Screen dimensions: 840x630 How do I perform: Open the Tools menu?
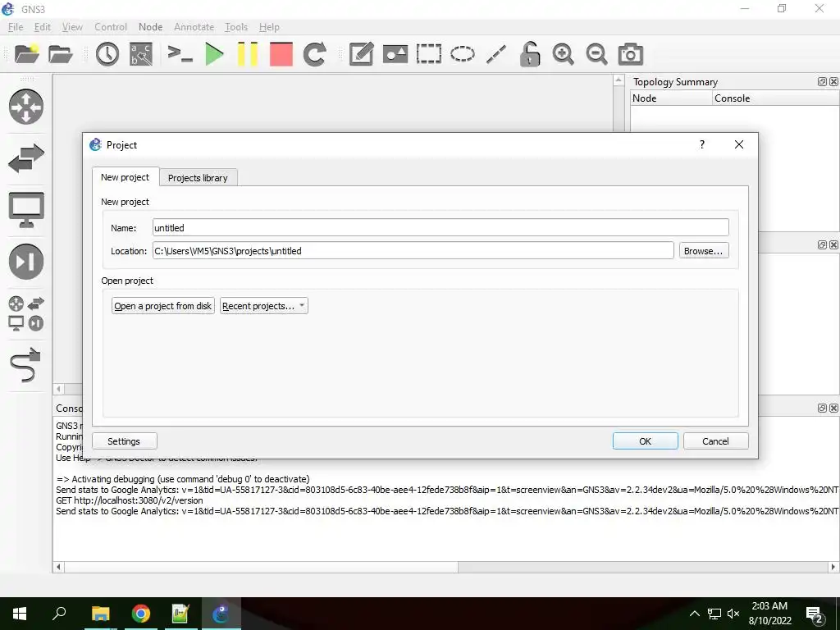(236, 27)
